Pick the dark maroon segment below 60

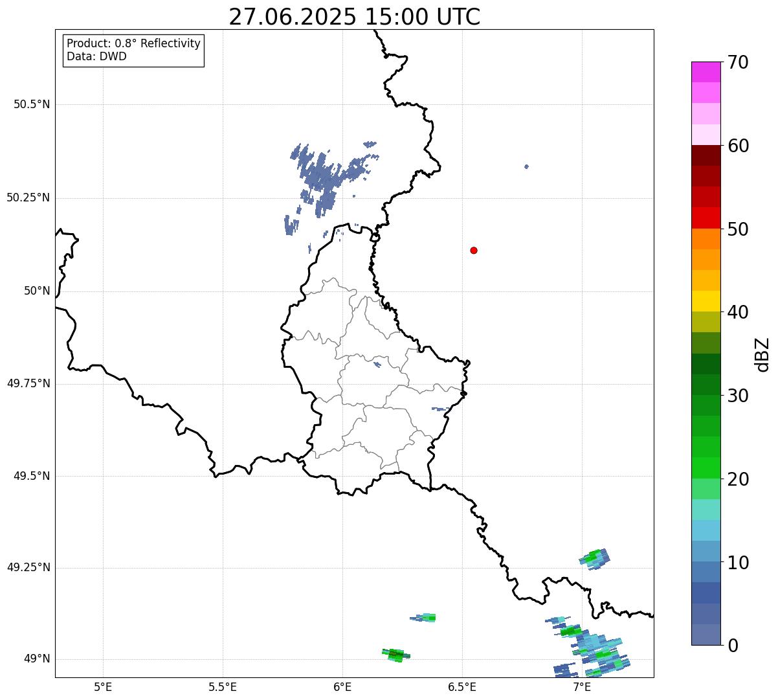pos(706,155)
